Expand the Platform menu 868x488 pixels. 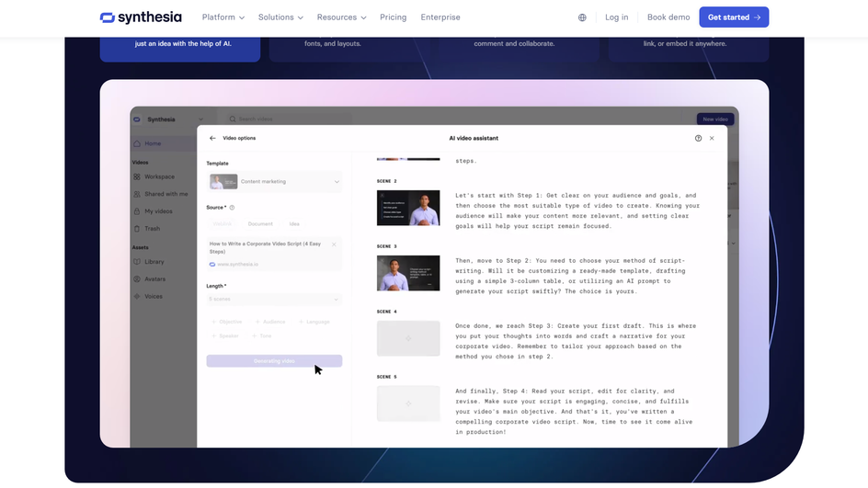[x=223, y=17]
